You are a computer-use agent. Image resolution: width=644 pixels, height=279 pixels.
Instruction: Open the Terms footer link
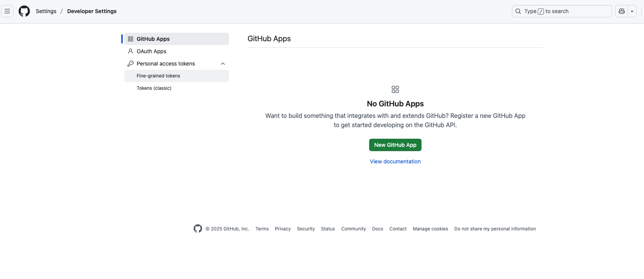pos(262,229)
